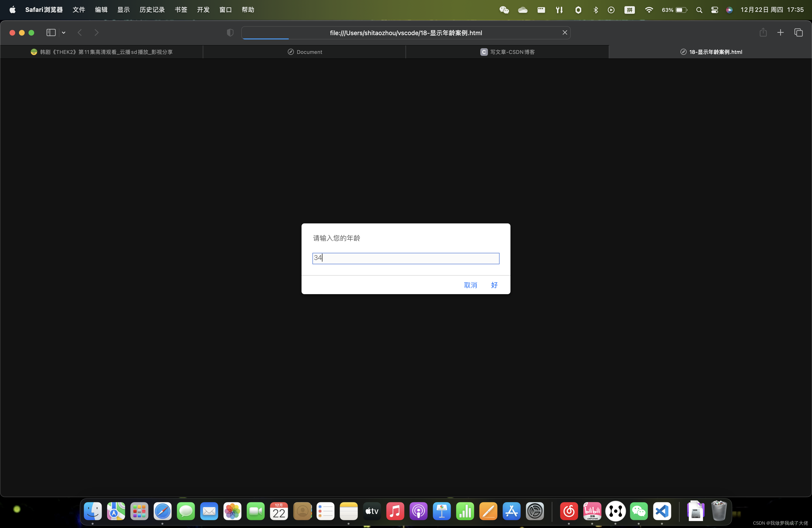This screenshot has width=812, height=528.
Task: Open bilibili in the Dock
Action: (x=592, y=511)
